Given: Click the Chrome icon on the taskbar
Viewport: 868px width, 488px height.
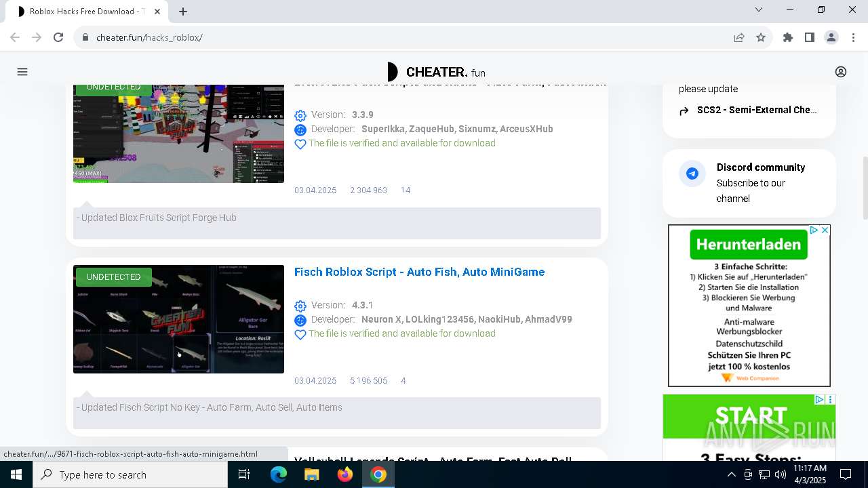Looking at the screenshot, I should [378, 474].
